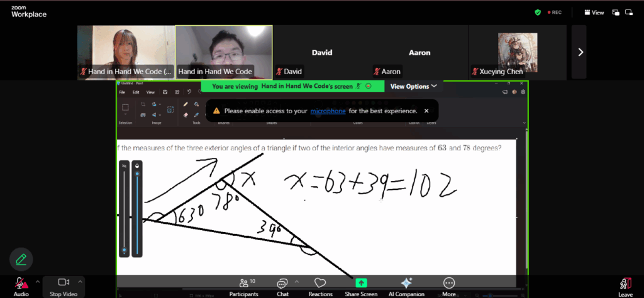Open the Chat panel
This screenshot has height=298, width=644.
pyautogui.click(x=282, y=284)
